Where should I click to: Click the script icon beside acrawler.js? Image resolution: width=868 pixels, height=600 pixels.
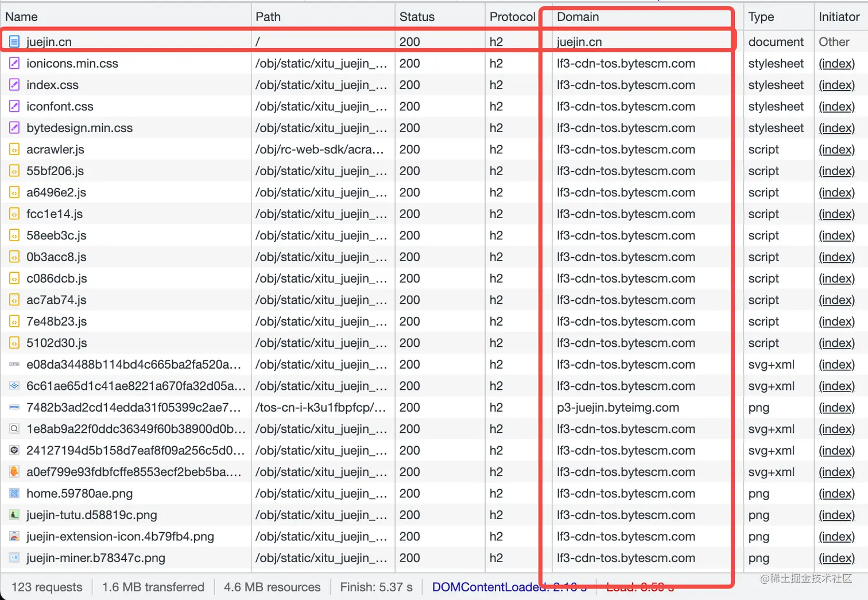14,149
